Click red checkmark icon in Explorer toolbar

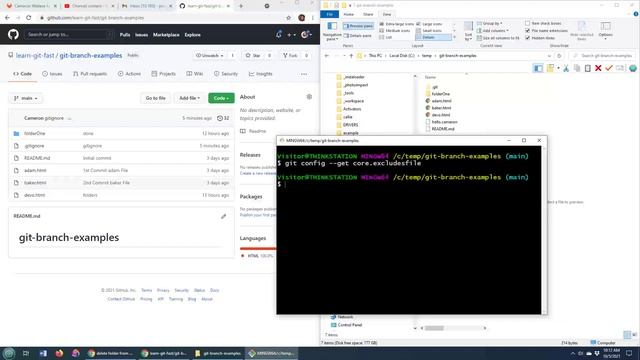click(609, 68)
